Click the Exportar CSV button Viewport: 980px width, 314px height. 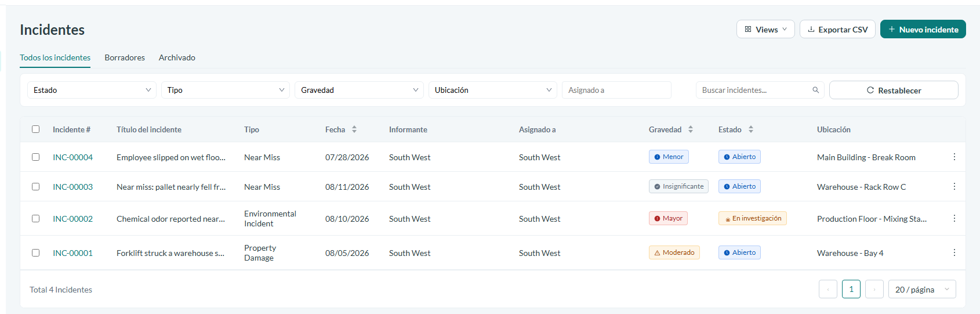click(837, 29)
